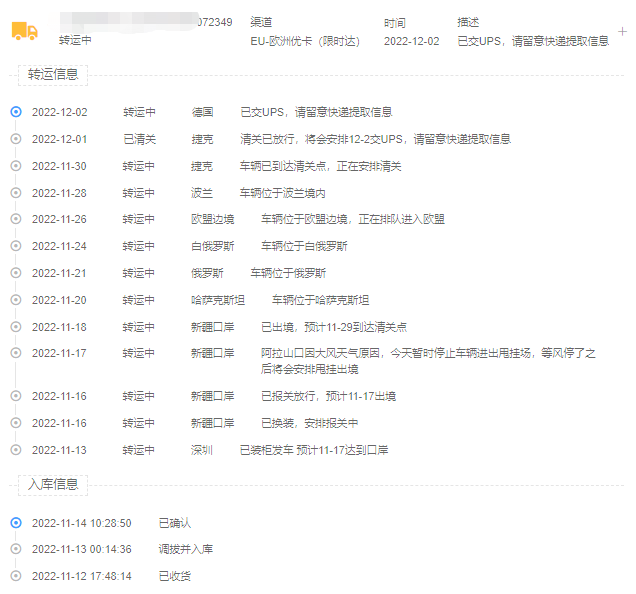Click text 清关已放行，将会安排12-2交UPS
This screenshot has width=636, height=594.
click(x=321, y=139)
